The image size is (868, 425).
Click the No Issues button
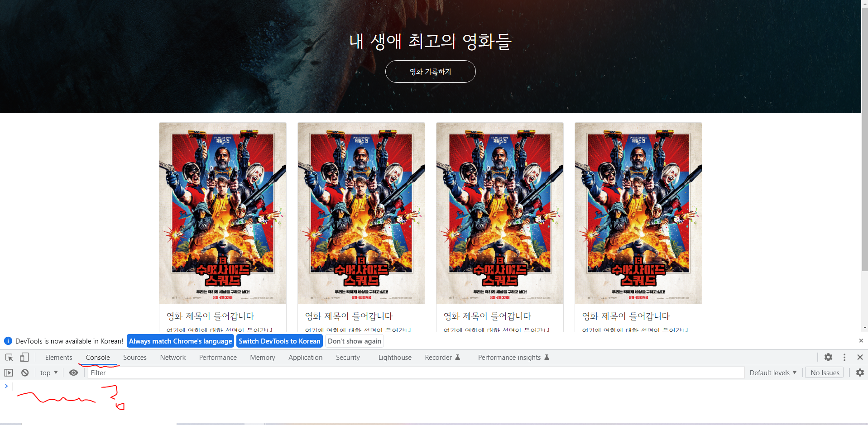pos(825,373)
